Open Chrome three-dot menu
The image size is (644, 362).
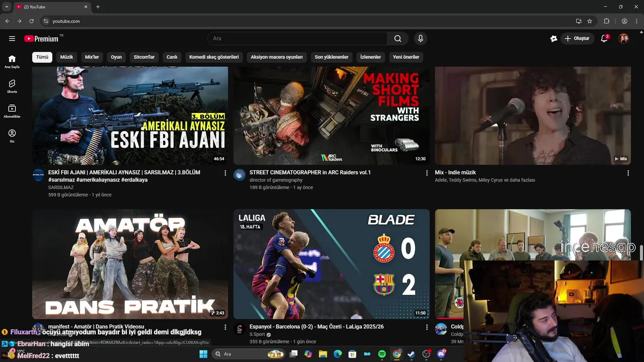[x=636, y=21]
